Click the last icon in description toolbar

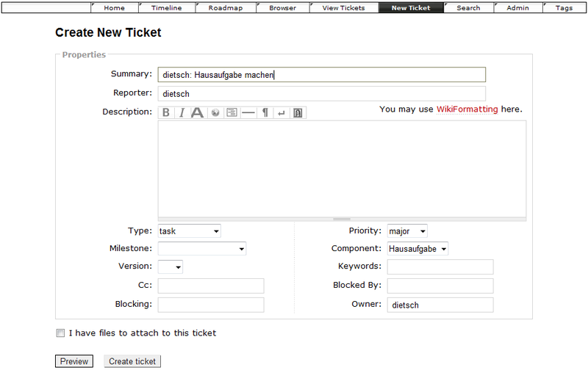click(298, 112)
